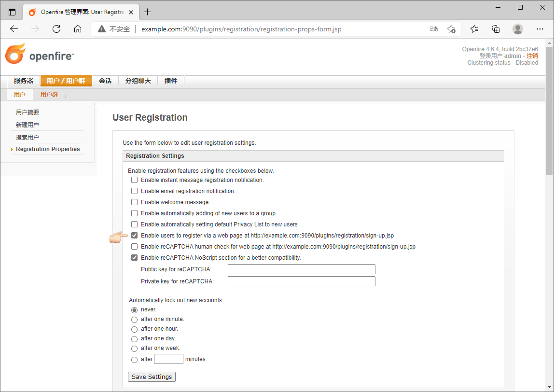
Task: Select 'after one day' lock out option
Action: (x=134, y=339)
